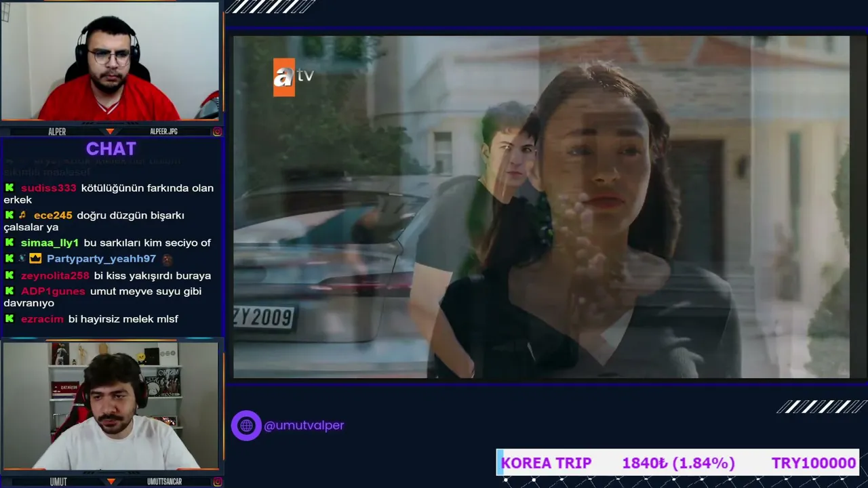Click the KOREA TRIP goal label

[546, 463]
